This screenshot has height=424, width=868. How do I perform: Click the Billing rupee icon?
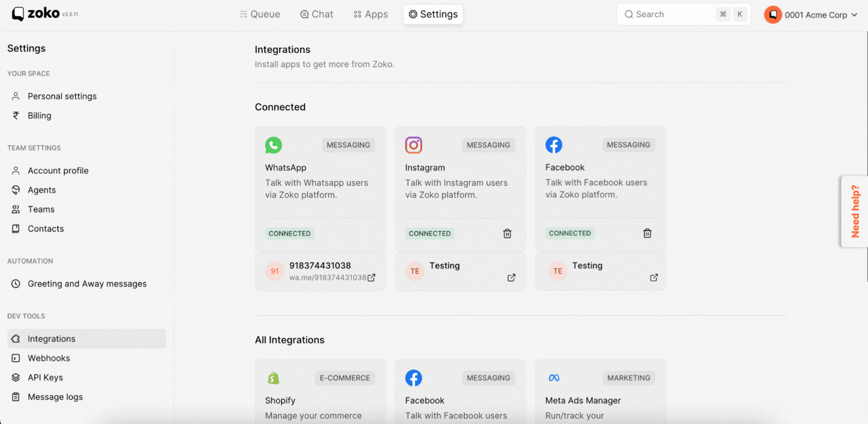pos(16,116)
